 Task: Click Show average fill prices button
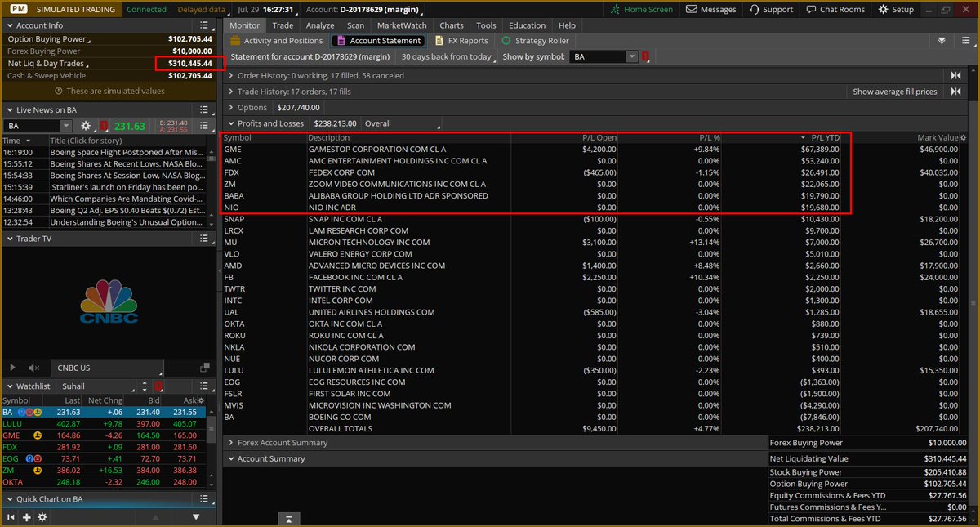(x=895, y=92)
